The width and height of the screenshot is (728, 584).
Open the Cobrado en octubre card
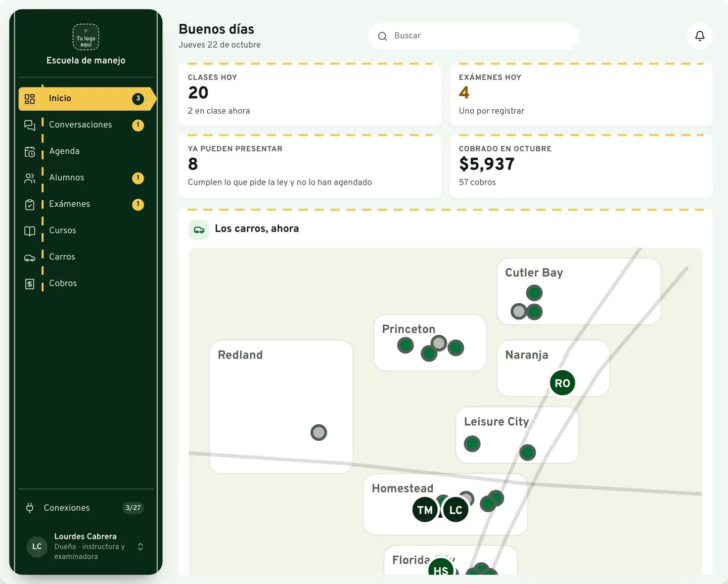[x=581, y=166]
